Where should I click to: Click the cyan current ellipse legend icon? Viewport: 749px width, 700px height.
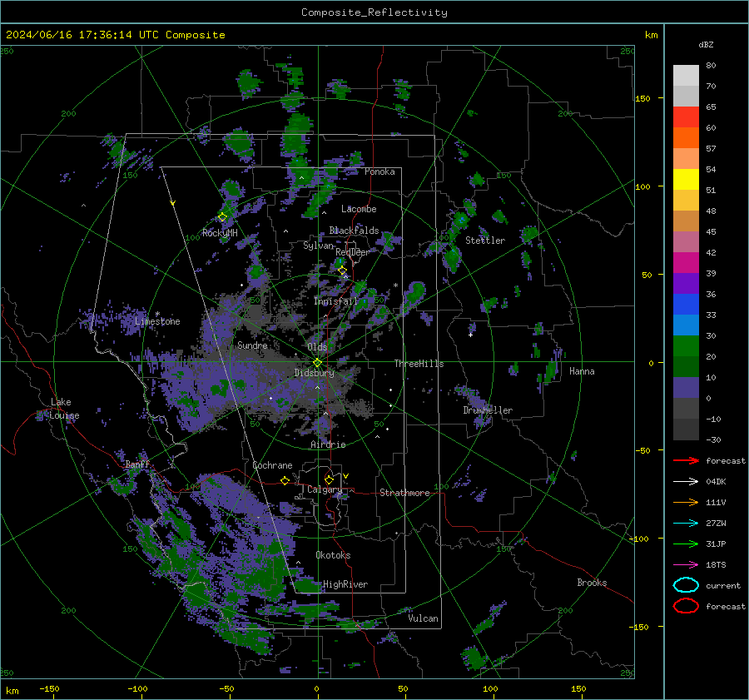(686, 585)
